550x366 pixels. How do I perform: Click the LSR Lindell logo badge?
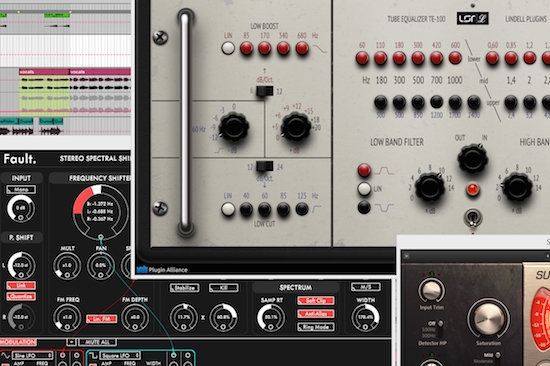(472, 18)
